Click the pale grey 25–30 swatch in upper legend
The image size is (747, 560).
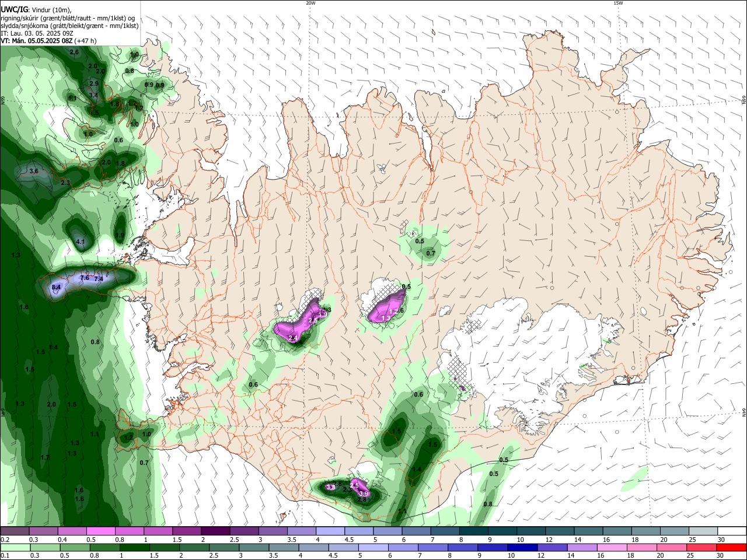tap(703, 531)
